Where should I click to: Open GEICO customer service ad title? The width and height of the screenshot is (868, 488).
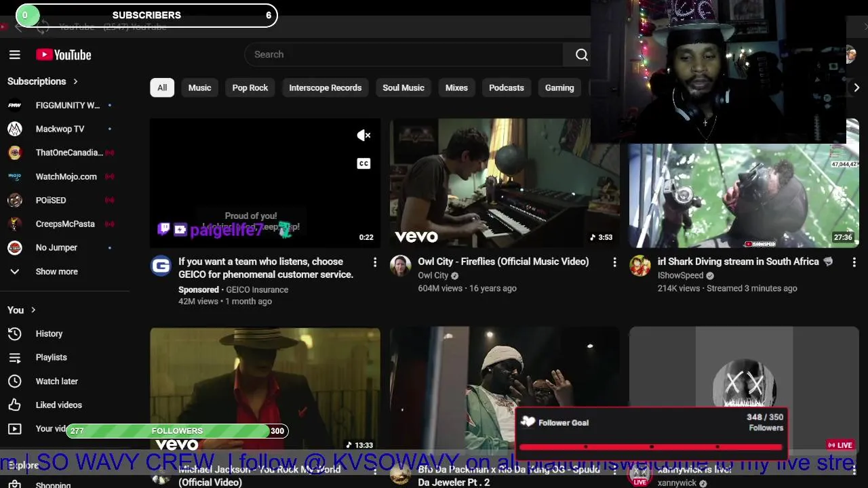pos(266,268)
